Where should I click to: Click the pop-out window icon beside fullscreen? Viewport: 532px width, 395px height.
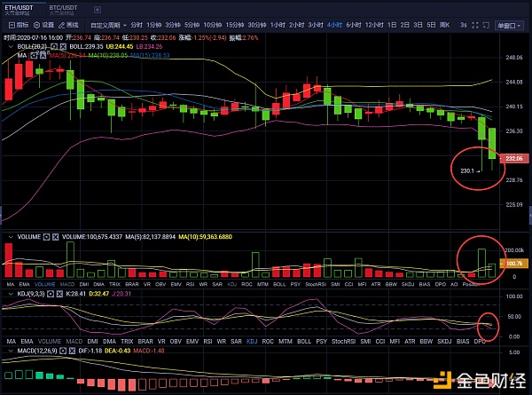[x=486, y=25]
